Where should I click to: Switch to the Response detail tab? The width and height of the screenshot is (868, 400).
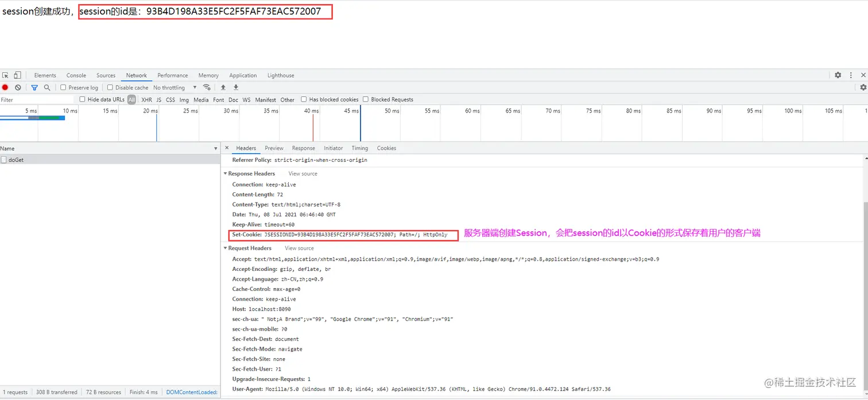click(304, 148)
